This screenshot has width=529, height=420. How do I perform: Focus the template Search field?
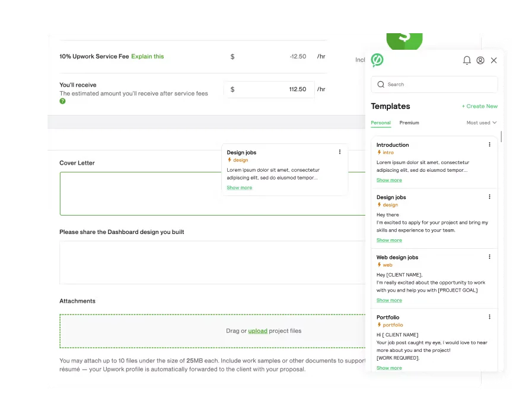[x=434, y=84]
